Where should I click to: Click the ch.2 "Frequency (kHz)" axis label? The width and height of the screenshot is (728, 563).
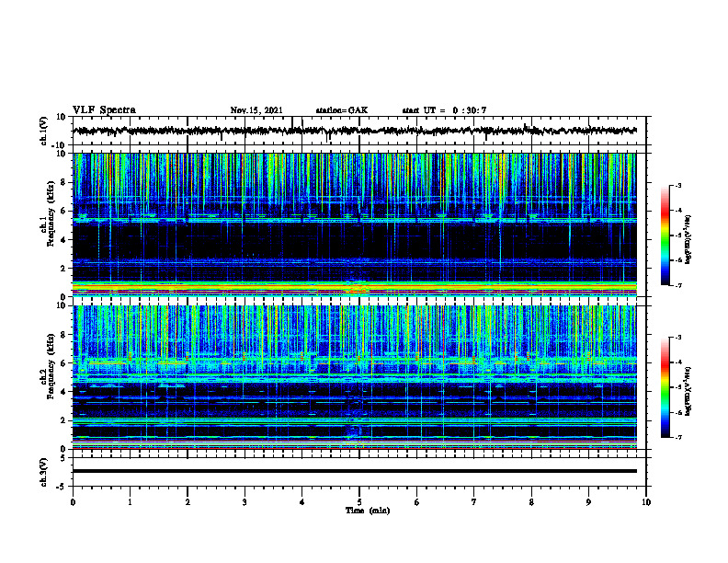pyautogui.click(x=51, y=366)
